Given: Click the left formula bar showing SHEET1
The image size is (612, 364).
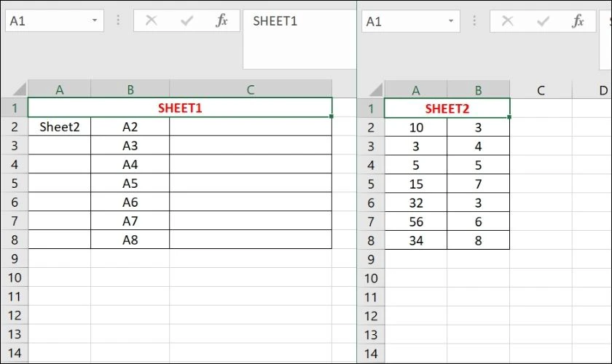Looking at the screenshot, I should coord(299,39).
